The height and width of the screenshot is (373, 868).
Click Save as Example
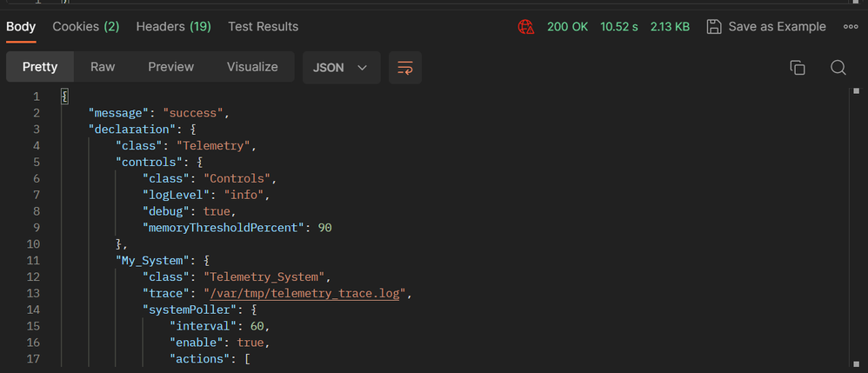777,27
